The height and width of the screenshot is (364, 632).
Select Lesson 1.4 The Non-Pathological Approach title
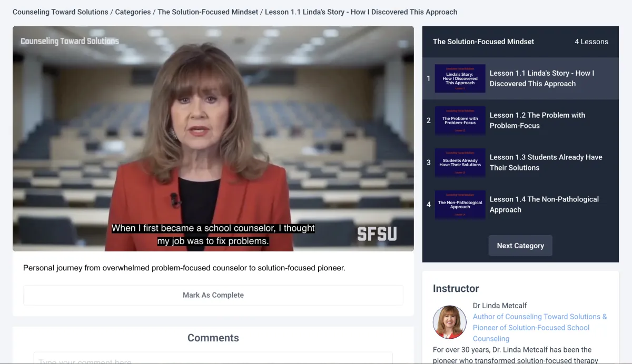coord(544,205)
